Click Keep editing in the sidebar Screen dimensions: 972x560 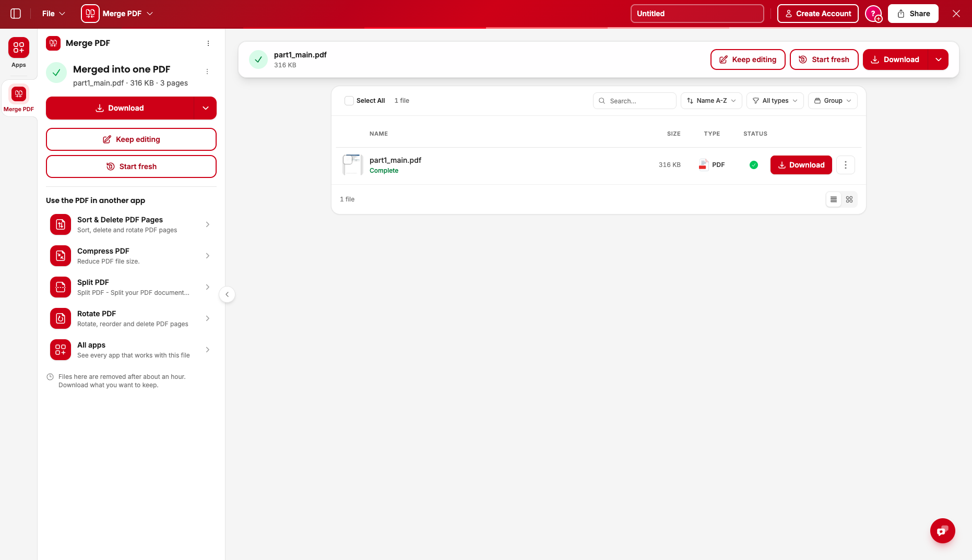(x=131, y=139)
